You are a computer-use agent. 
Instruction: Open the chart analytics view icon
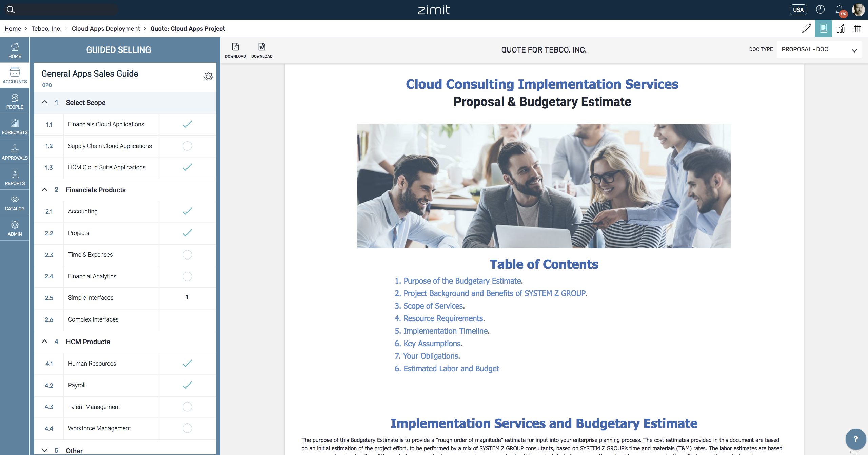[x=841, y=28]
